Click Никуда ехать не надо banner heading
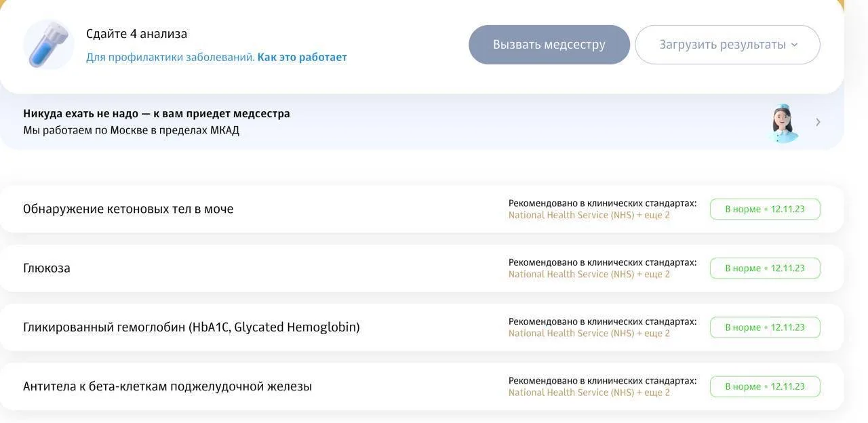This screenshot has width=868, height=423. tap(157, 113)
